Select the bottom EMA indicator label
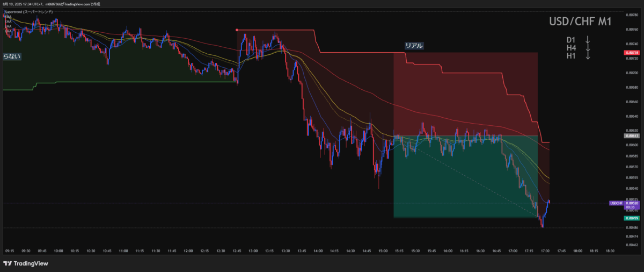644x272 pixels. (8, 31)
